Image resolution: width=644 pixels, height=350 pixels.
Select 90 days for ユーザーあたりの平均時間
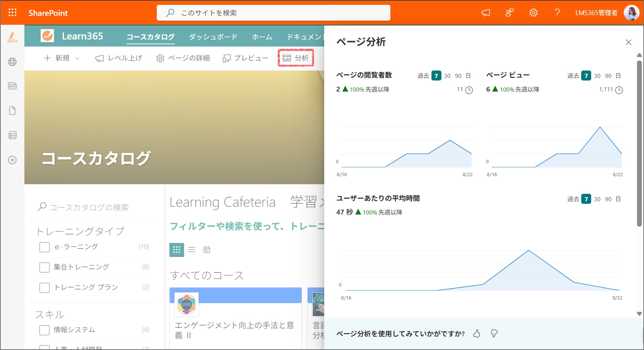coord(609,199)
